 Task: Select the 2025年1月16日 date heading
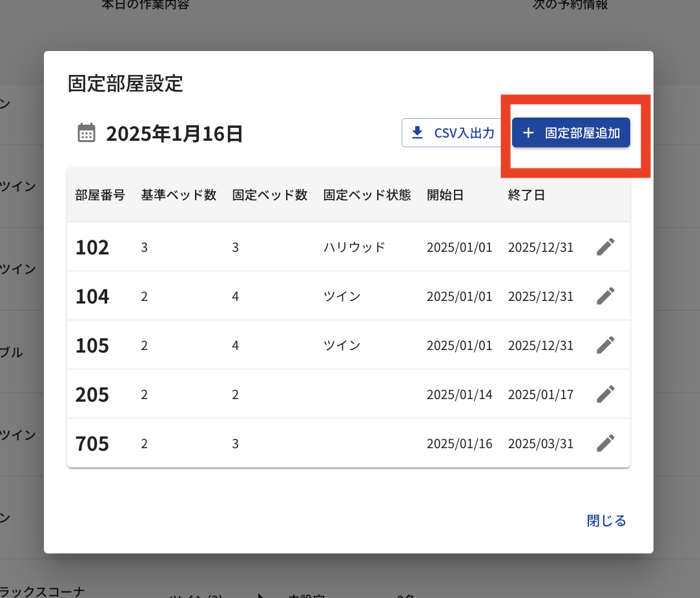(x=174, y=134)
